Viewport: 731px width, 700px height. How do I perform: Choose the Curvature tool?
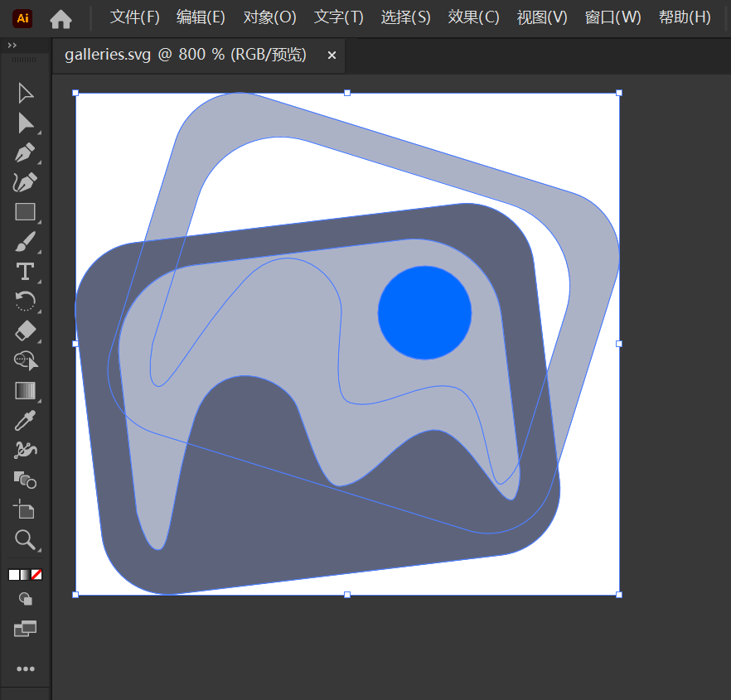25,182
